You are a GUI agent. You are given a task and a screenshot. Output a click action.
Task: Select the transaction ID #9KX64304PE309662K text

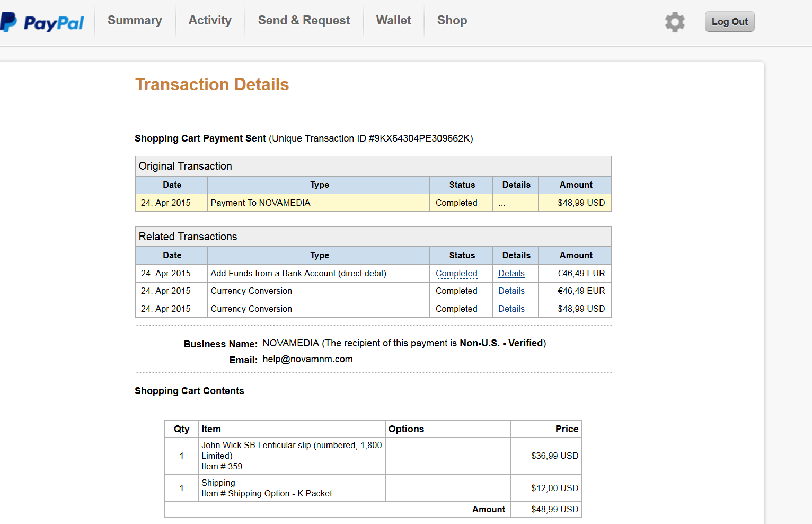[419, 138]
